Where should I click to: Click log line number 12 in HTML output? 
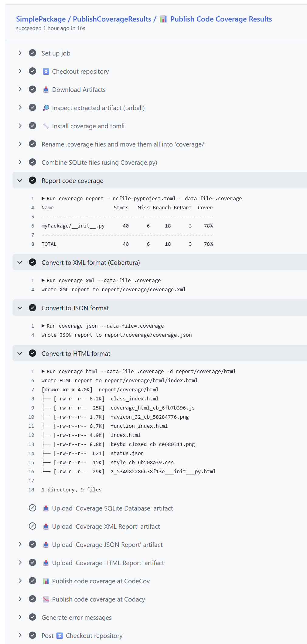tap(31, 435)
